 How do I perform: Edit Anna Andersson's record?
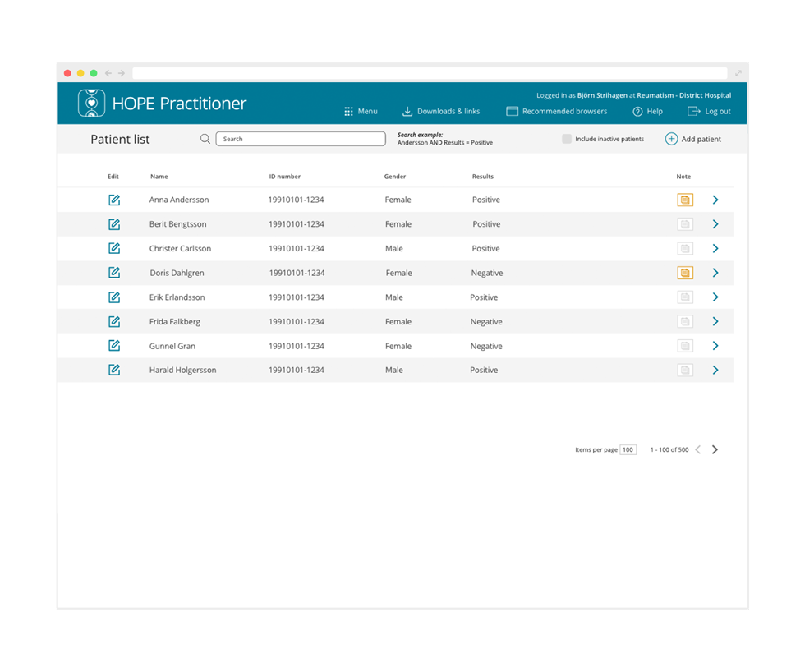tap(114, 200)
